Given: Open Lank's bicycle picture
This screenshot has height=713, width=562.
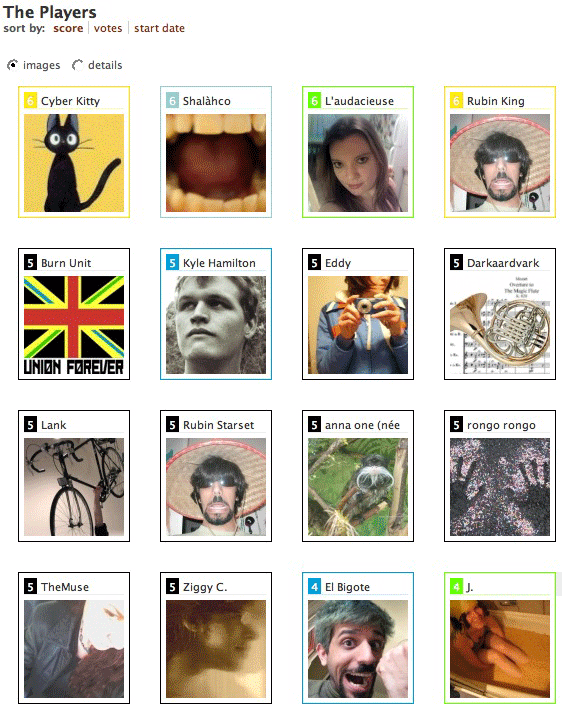Looking at the screenshot, I should (x=74, y=487).
